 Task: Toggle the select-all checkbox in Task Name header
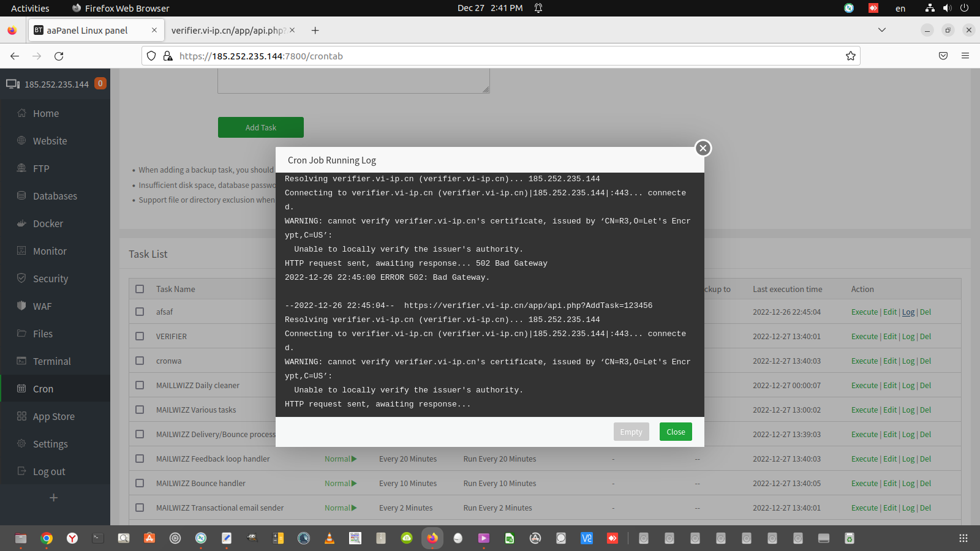coord(140,289)
